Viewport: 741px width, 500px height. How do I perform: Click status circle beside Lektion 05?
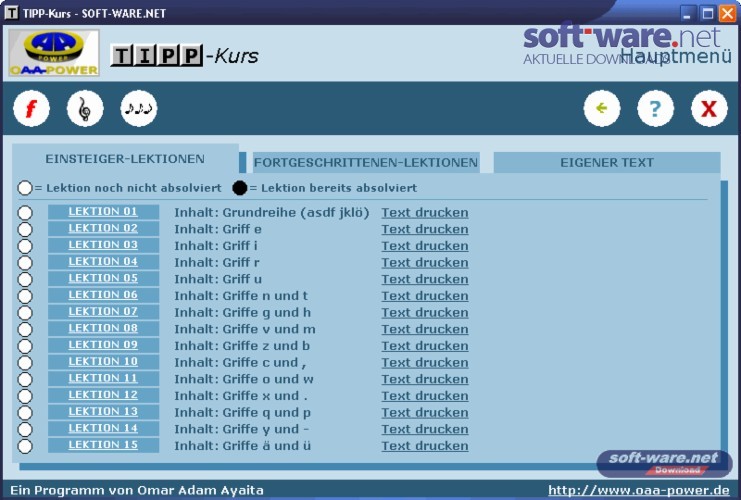tap(25, 279)
